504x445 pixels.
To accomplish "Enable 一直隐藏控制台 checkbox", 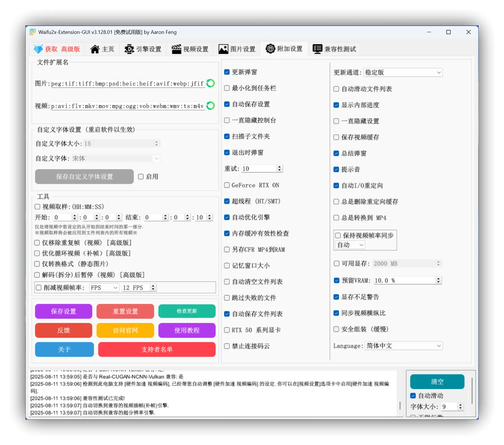I will (x=227, y=120).
